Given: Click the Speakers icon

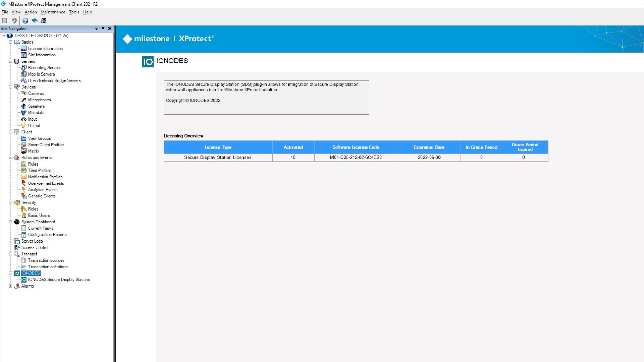Looking at the screenshot, I should pos(23,106).
